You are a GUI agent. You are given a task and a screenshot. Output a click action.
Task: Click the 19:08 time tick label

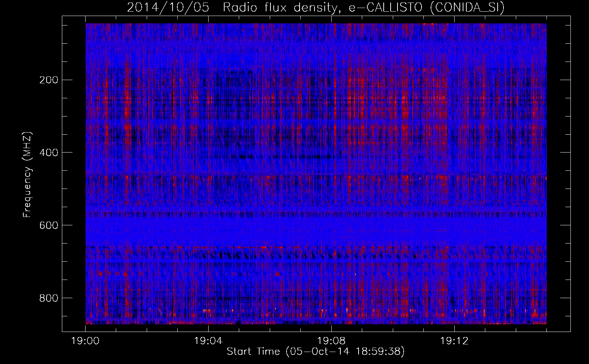point(331,341)
